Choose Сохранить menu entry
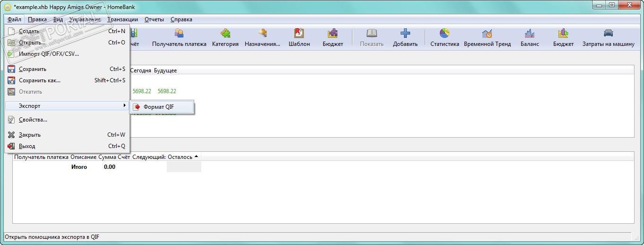644x245 pixels. 67,69
